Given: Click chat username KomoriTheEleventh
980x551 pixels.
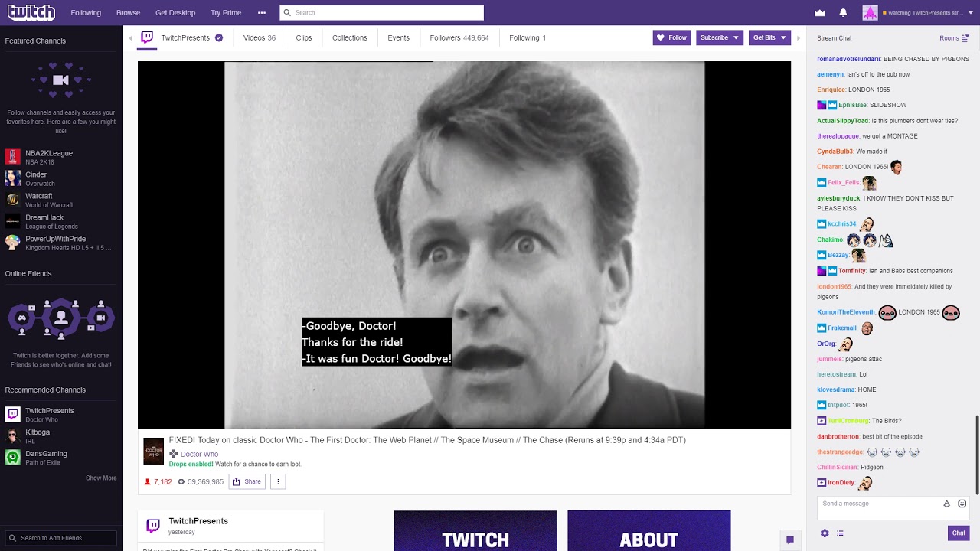Looking at the screenshot, I should coord(845,312).
